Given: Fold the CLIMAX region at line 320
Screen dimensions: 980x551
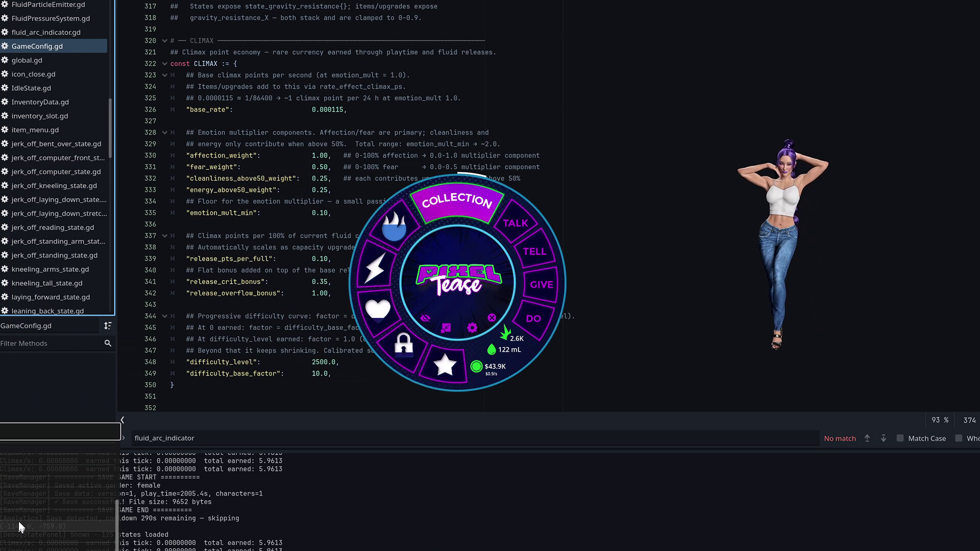Looking at the screenshot, I should point(164,41).
